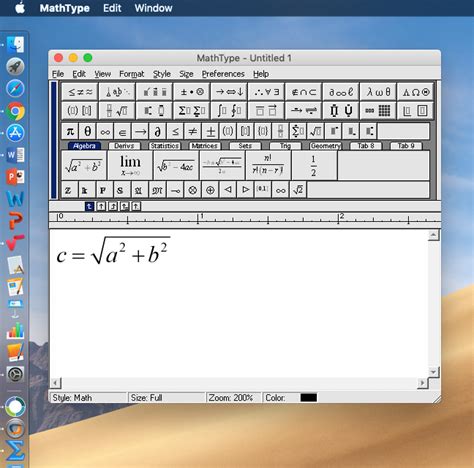
Task: Insert parentheses template from small bar
Action: coord(228,131)
